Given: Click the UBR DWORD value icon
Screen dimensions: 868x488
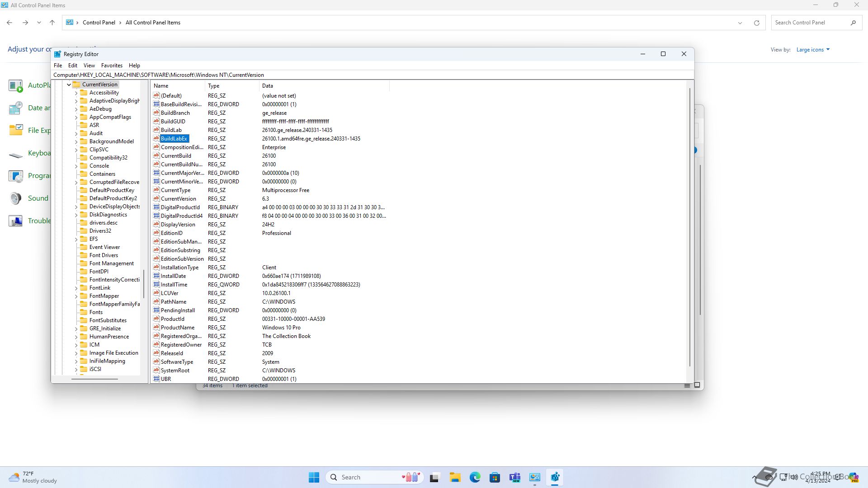Looking at the screenshot, I should 156,379.
